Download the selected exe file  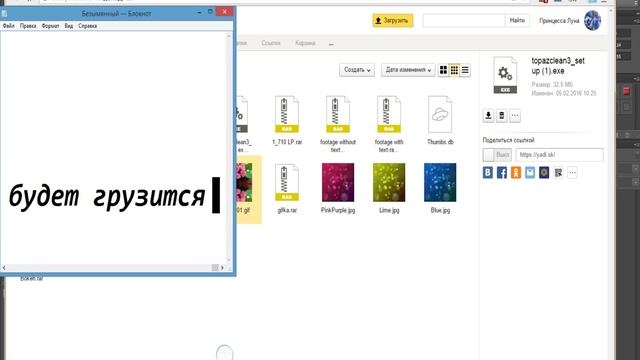click(x=488, y=116)
